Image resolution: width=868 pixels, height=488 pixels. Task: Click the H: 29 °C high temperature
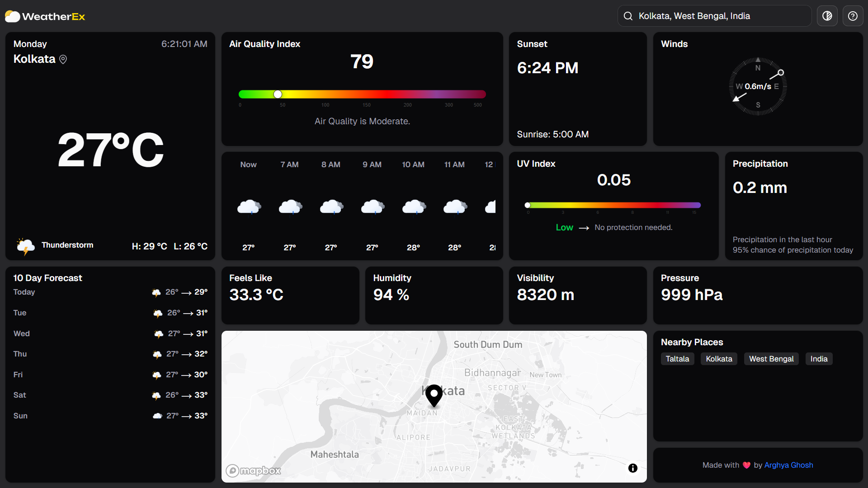point(150,246)
